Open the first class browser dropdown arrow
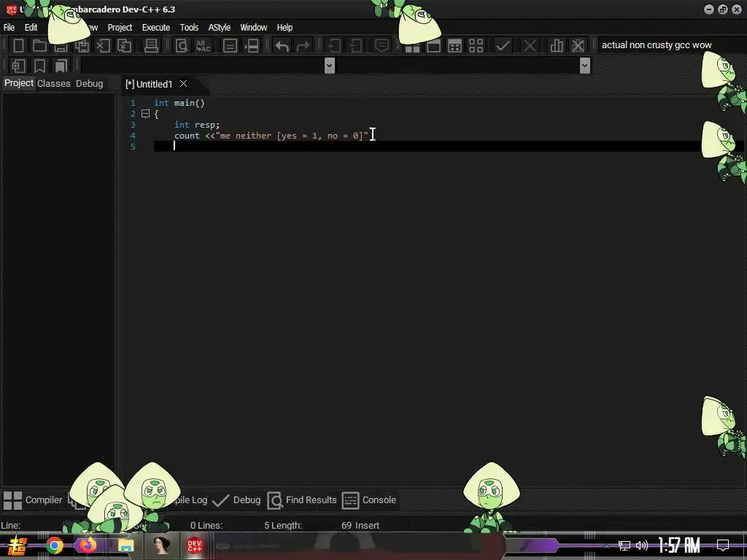The image size is (747, 560). pyautogui.click(x=329, y=65)
